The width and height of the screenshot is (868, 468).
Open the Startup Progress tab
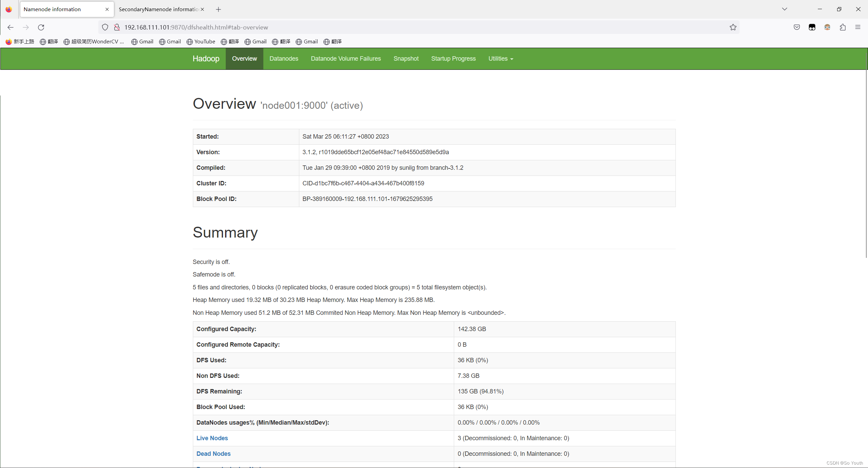pyautogui.click(x=453, y=59)
